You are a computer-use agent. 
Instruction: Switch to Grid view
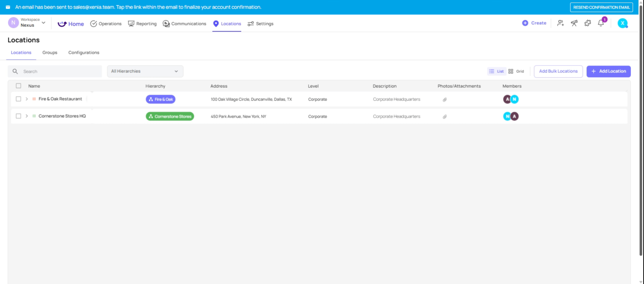click(x=516, y=71)
